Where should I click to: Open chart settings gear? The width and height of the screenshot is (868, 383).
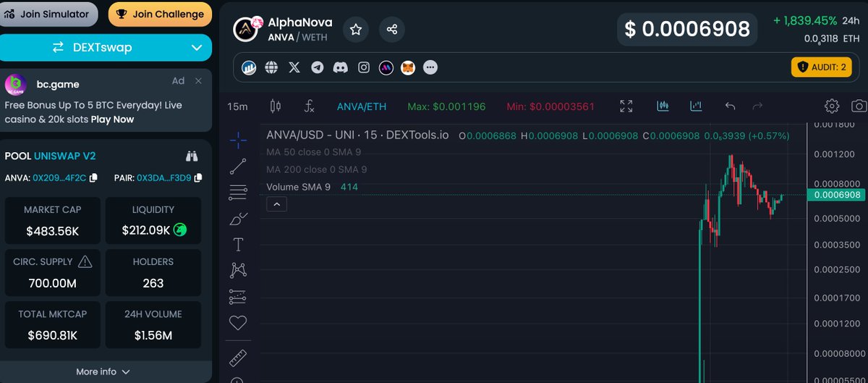click(x=832, y=106)
